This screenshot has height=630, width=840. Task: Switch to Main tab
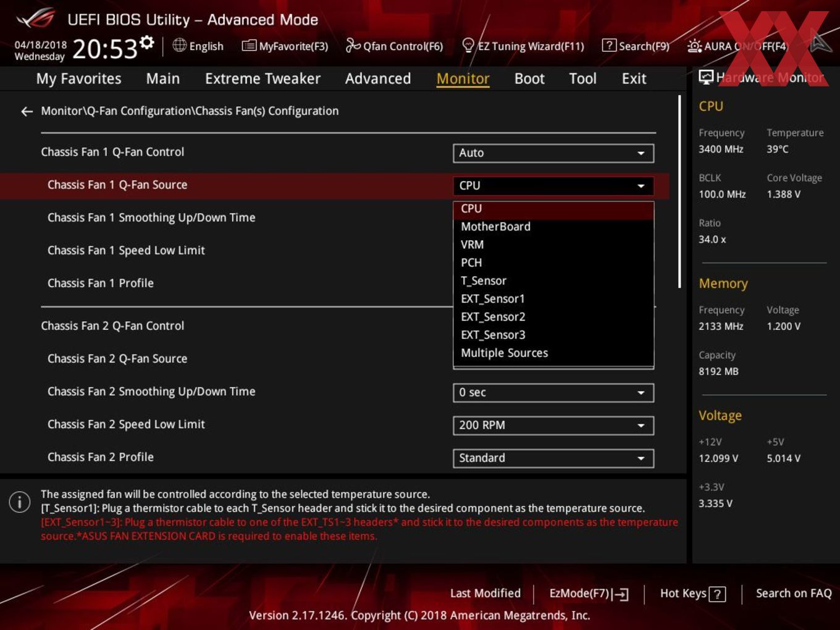coord(163,79)
